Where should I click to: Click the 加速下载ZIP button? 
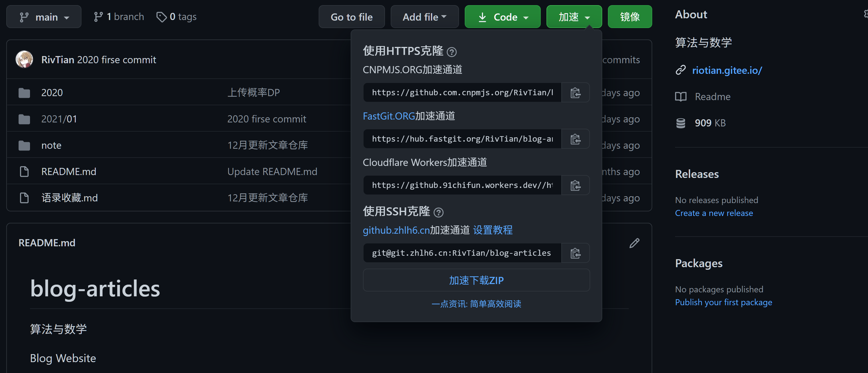click(x=476, y=280)
